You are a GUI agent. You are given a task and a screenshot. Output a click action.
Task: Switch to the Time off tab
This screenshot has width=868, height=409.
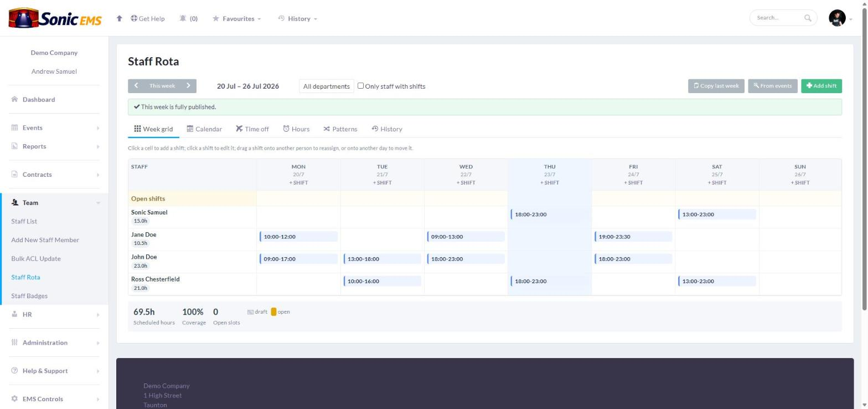tap(252, 129)
